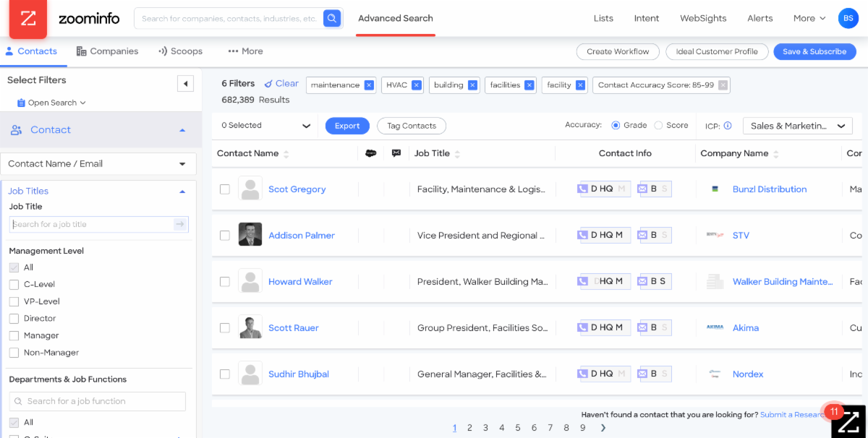The width and height of the screenshot is (868, 438).
Task: Switch Accuracy to the Score radio button
Action: point(658,124)
